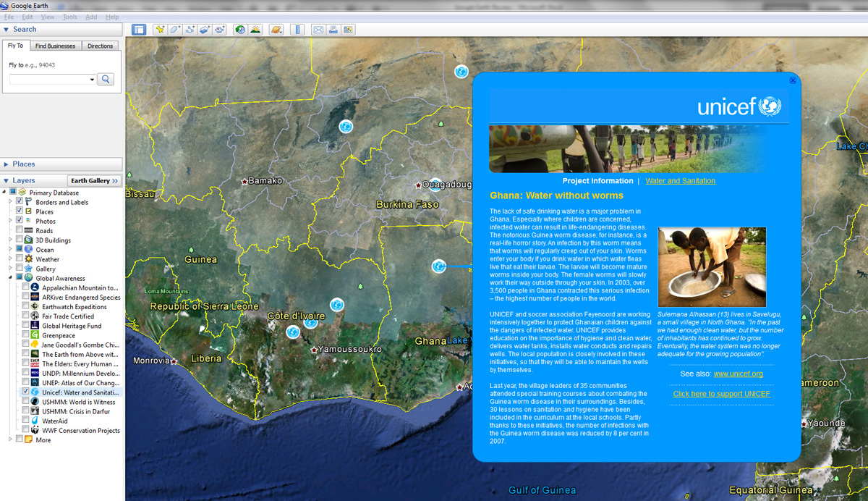Uncheck Unicef: Water and Sanitation checkbox

click(x=26, y=392)
